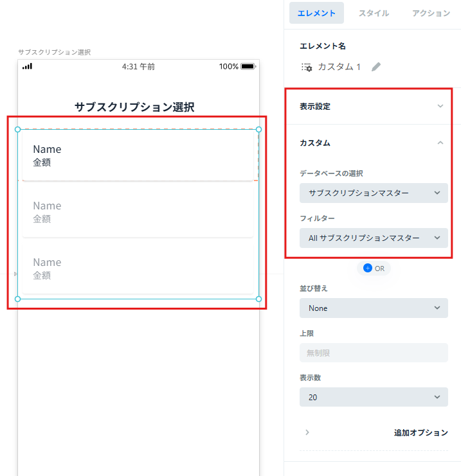Screen dimensions: 461x476
Task: Select the エレメント tab
Action: 316,13
